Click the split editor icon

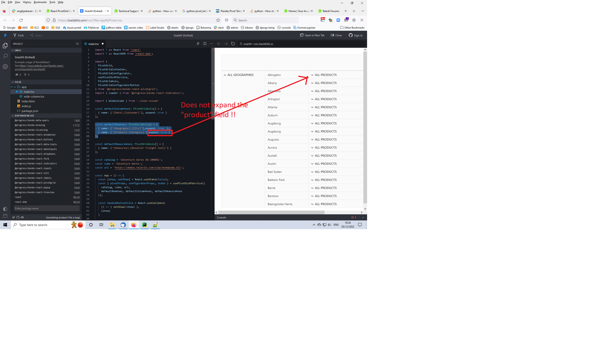pyautogui.click(x=205, y=44)
